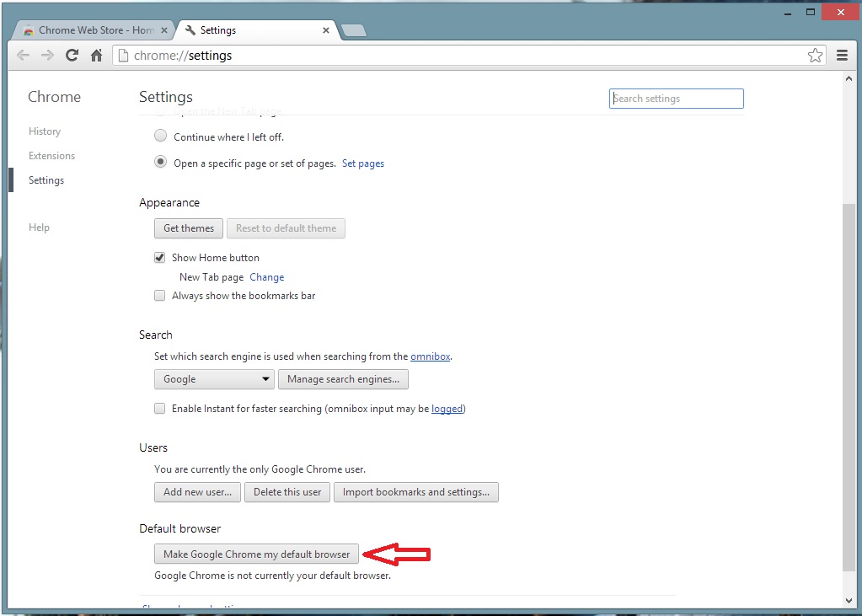The image size is (862, 616).
Task: Click the page's vertical scrollbar thumb
Action: (x=849, y=388)
